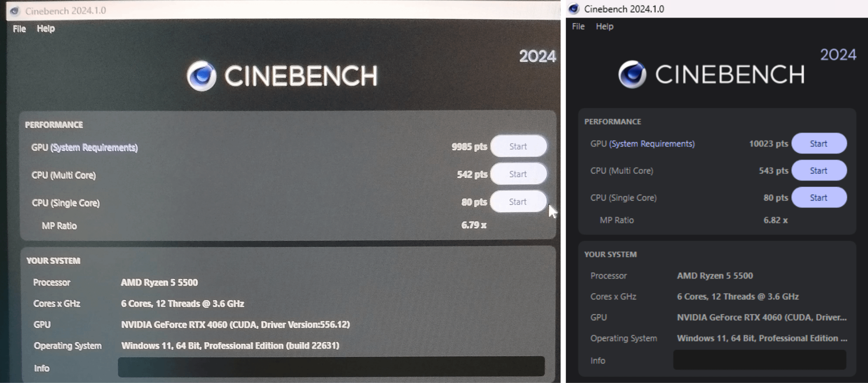This screenshot has height=383, width=868.
Task: Click Cinebench 2024.1.0 title text in 10023 pts window
Action: (x=624, y=9)
